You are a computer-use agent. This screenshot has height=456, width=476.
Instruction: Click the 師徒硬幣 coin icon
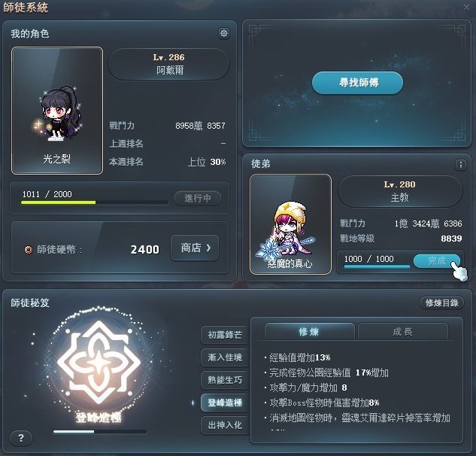pyautogui.click(x=29, y=250)
